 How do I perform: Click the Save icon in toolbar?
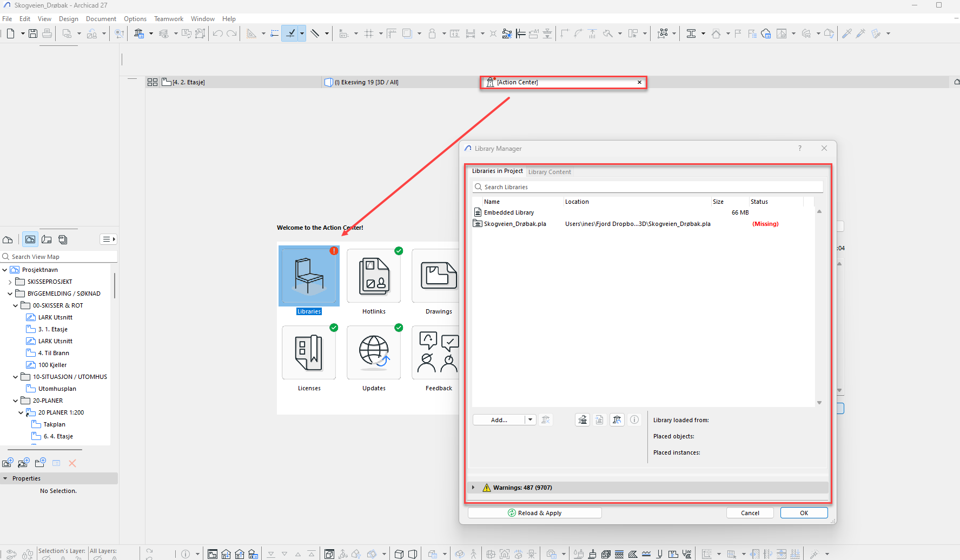pos(33,34)
